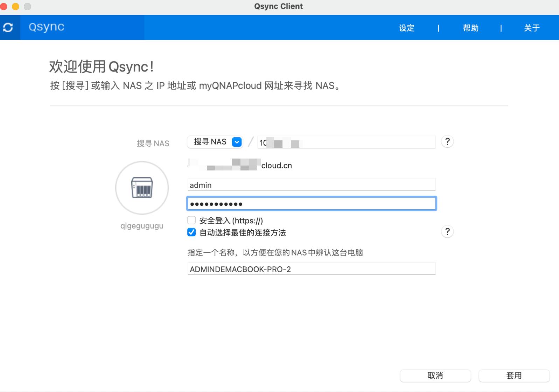Open the 关于 menu
The height and width of the screenshot is (392, 559).
click(x=532, y=28)
